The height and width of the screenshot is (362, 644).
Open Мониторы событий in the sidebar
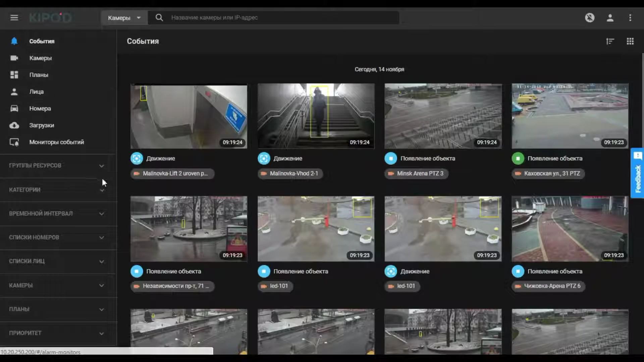coord(56,142)
